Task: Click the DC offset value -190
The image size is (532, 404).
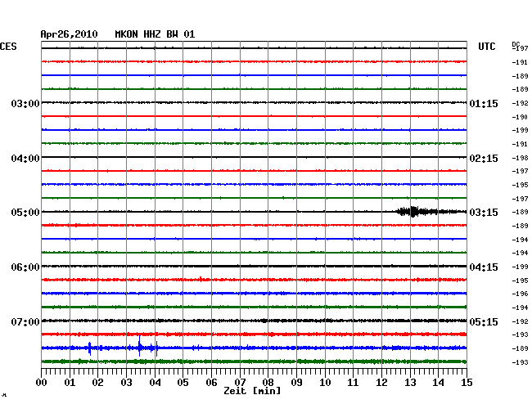Action: tap(520, 117)
